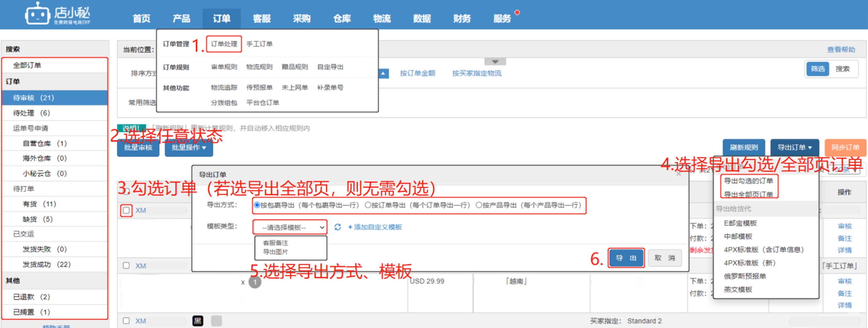Click the refresh templates icon
This screenshot has width=868, height=328.
point(337,227)
